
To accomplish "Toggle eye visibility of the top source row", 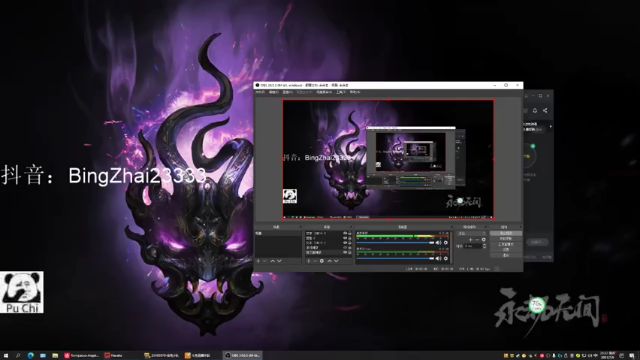I will (345, 233).
